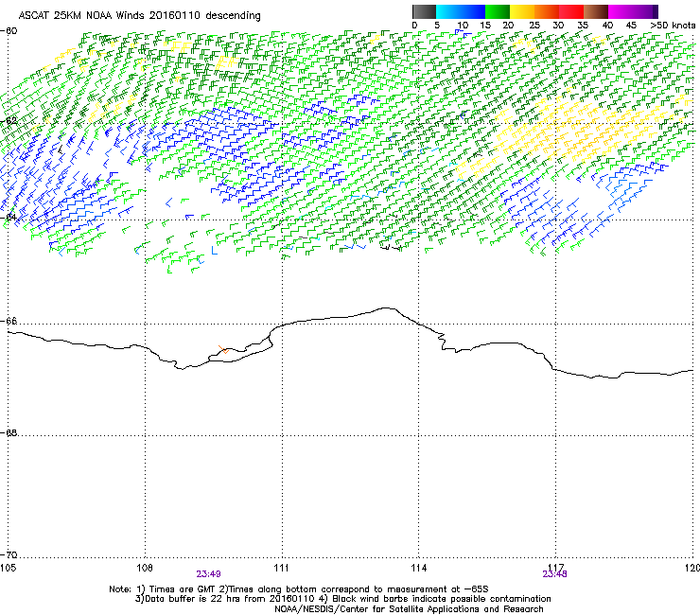Click the '>50 knots' legend label
This screenshot has width=700, height=615.
coord(674,25)
